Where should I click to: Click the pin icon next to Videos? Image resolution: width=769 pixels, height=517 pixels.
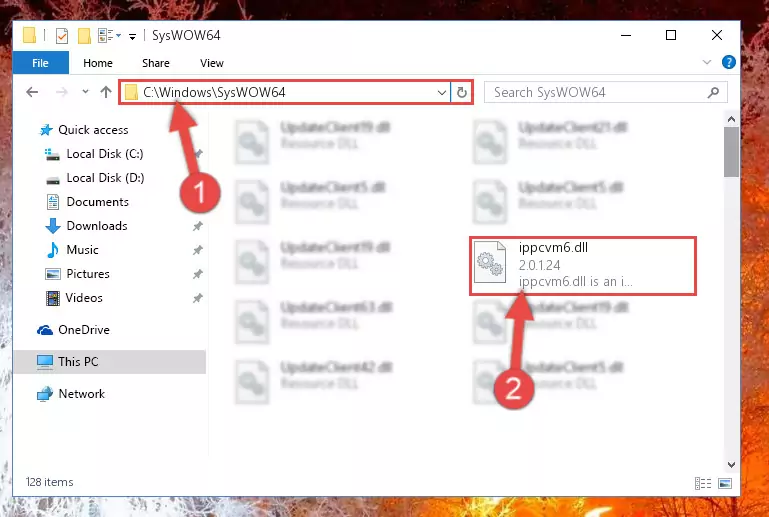197,298
